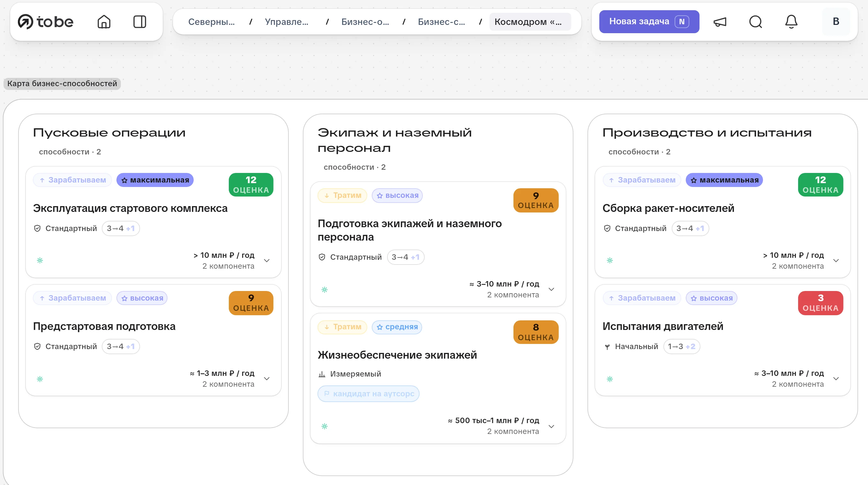The height and width of the screenshot is (485, 868).
Task: Go to Бизнес-о… breadcrumb
Action: [365, 22]
